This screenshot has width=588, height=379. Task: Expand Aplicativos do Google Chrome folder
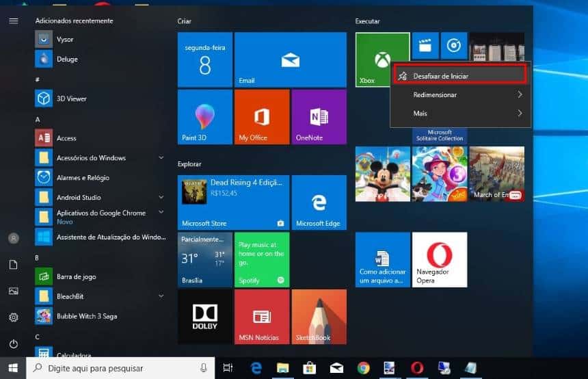click(x=101, y=217)
